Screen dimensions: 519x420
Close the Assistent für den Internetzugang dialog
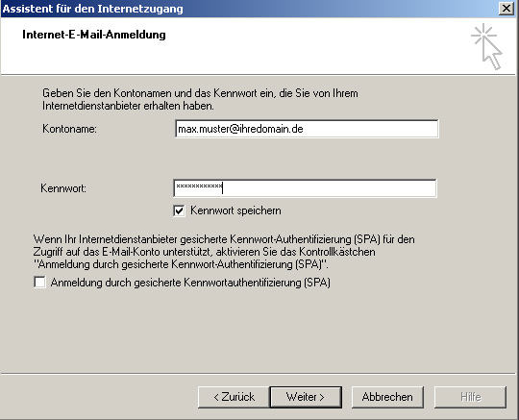tap(507, 9)
